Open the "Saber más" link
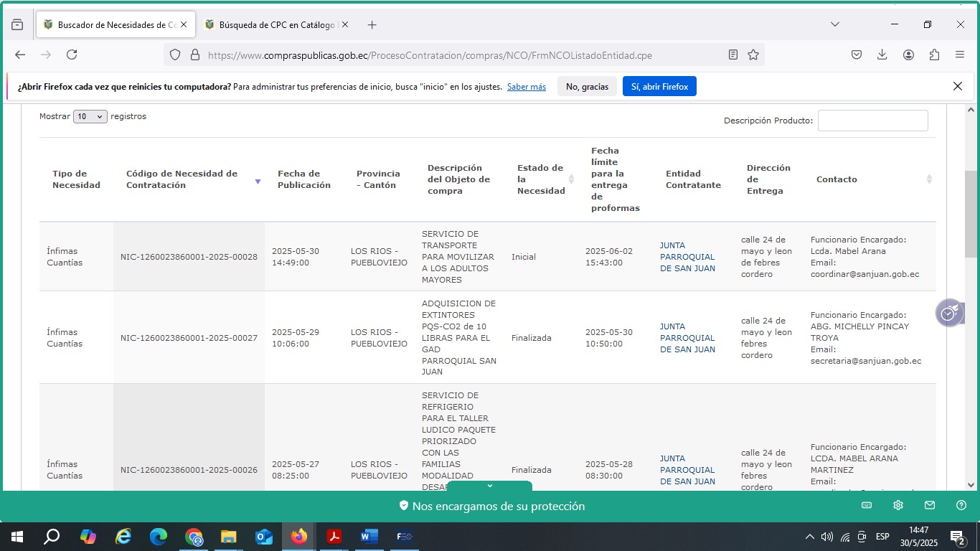Screen dimensions: 980x551 click(526, 87)
